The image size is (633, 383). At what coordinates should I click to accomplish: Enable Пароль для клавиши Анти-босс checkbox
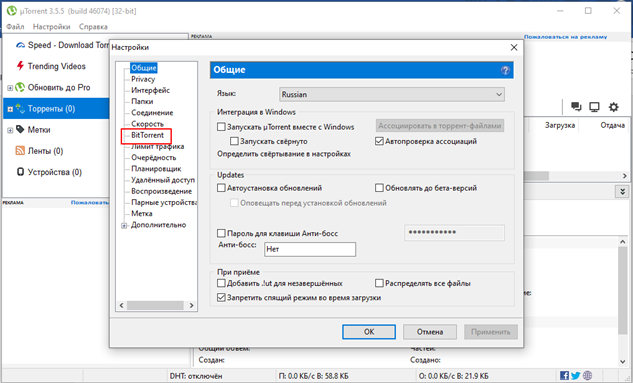tap(221, 233)
